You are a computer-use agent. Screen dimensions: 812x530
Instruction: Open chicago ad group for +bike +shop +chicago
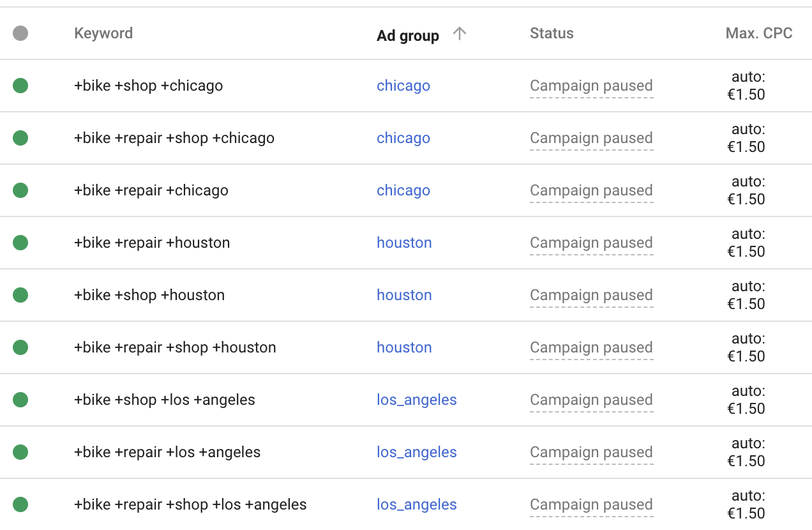click(403, 86)
